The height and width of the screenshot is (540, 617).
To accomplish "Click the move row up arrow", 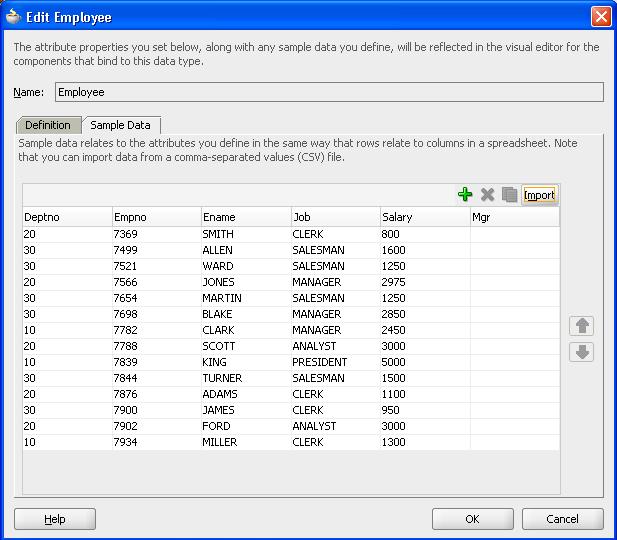I will point(582,326).
